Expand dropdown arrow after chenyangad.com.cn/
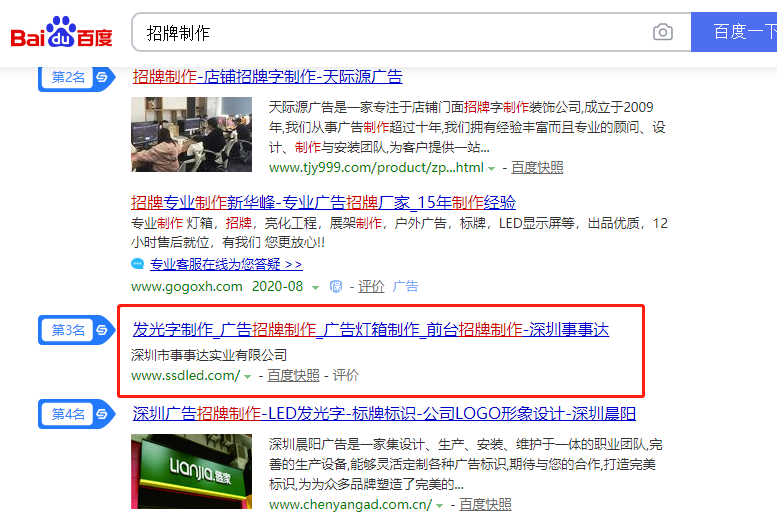 [439, 506]
